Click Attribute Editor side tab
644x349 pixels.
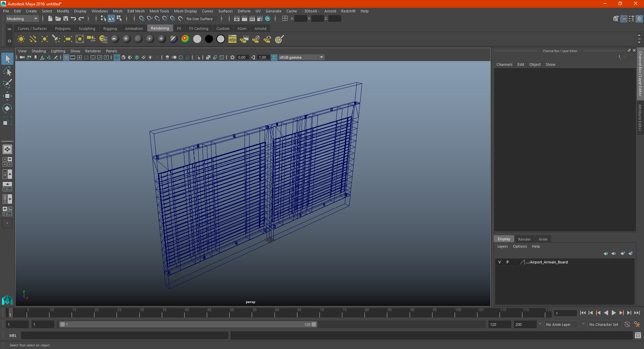click(x=640, y=117)
